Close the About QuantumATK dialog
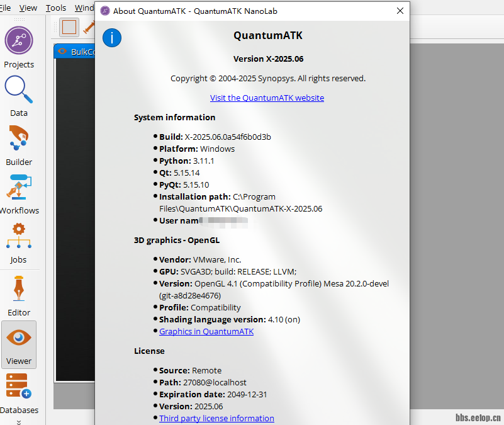Image resolution: width=504 pixels, height=425 pixels. [400, 11]
